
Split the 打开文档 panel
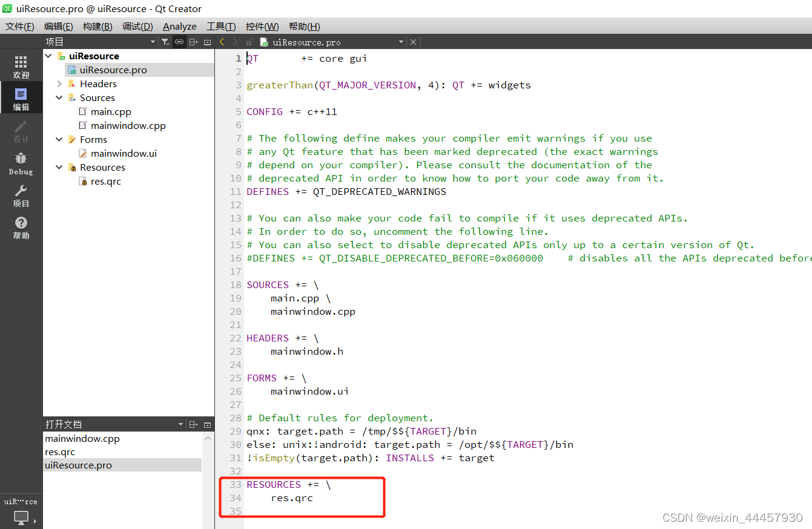(x=193, y=424)
